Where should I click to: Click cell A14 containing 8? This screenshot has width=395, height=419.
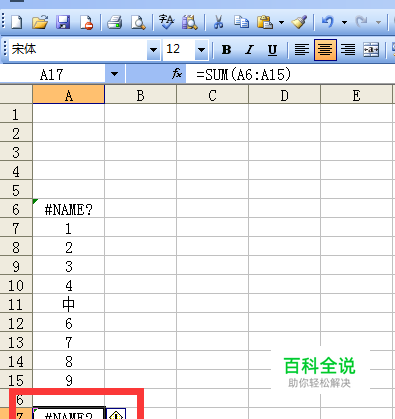69,361
